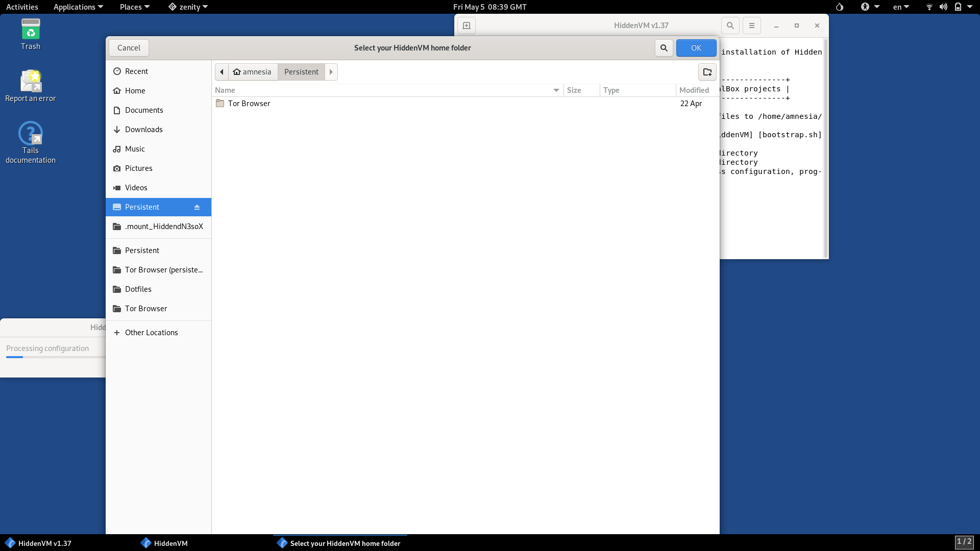This screenshot has width=980, height=551.
Task: Click the back arrow in path bar
Action: [222, 72]
